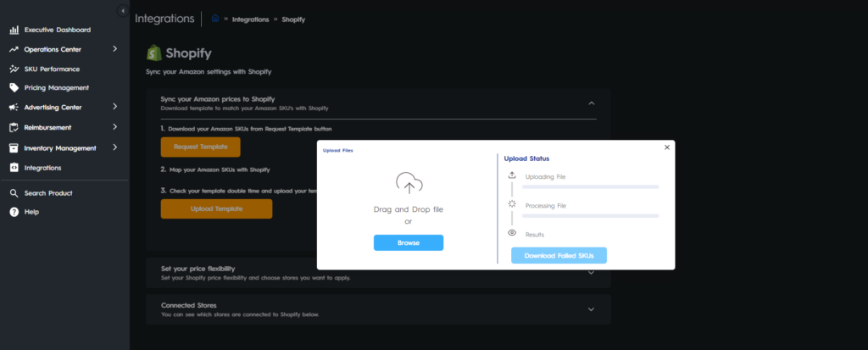Expand the Set your price flexibility section

pos(591,273)
